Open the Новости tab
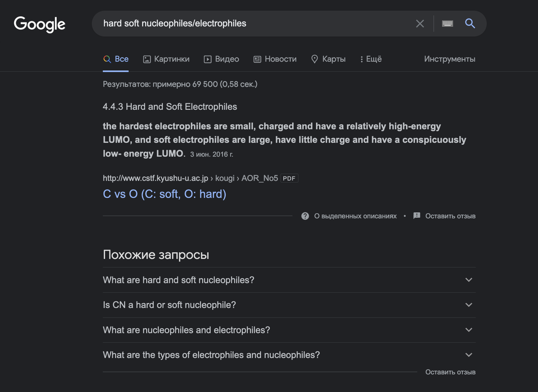This screenshot has height=392, width=538. tap(275, 59)
